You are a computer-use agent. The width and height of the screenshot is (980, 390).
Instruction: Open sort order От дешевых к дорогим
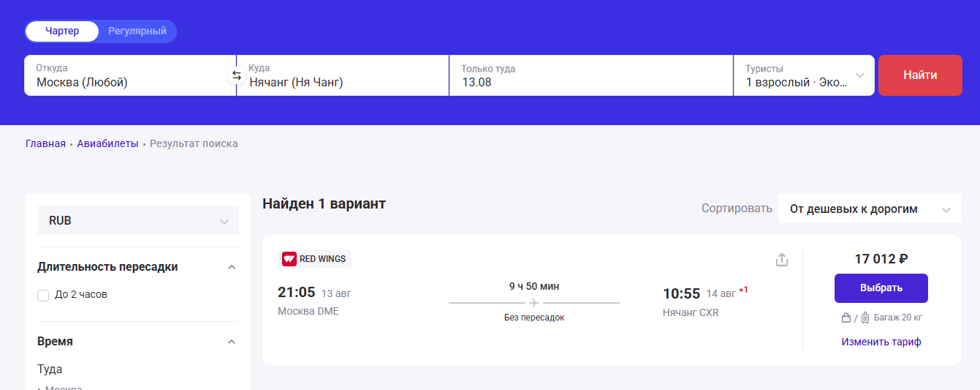pyautogui.click(x=870, y=209)
